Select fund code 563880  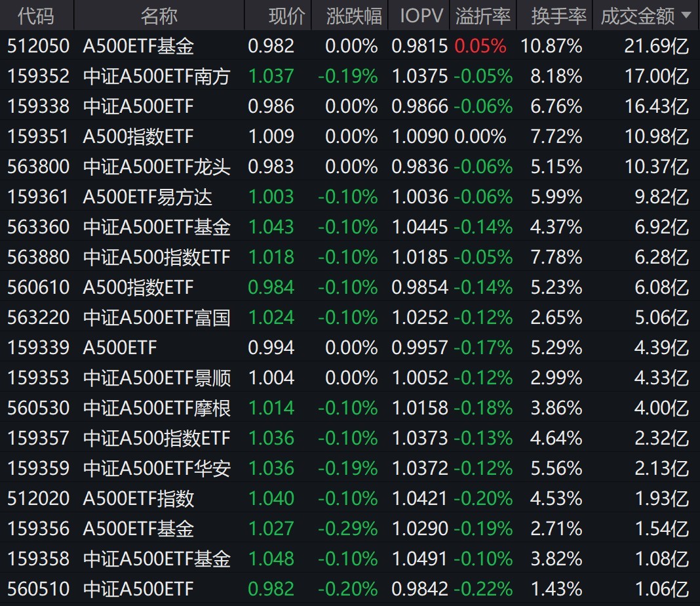click(x=39, y=257)
